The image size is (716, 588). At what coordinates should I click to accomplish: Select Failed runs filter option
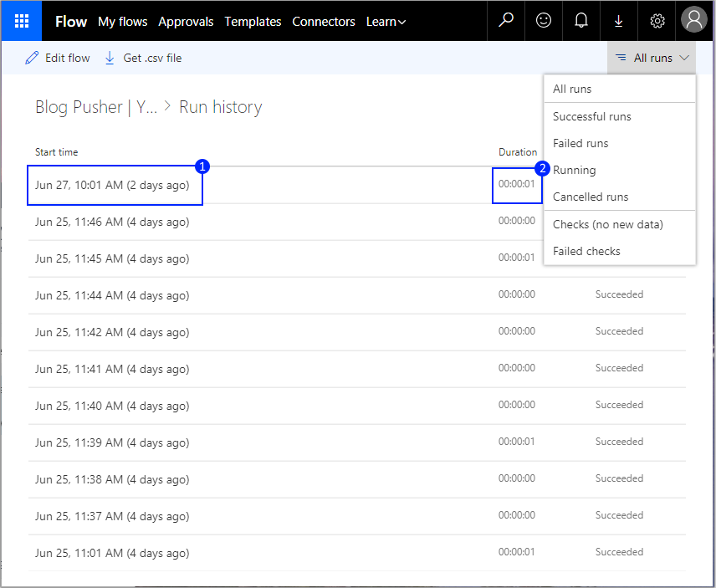(580, 143)
